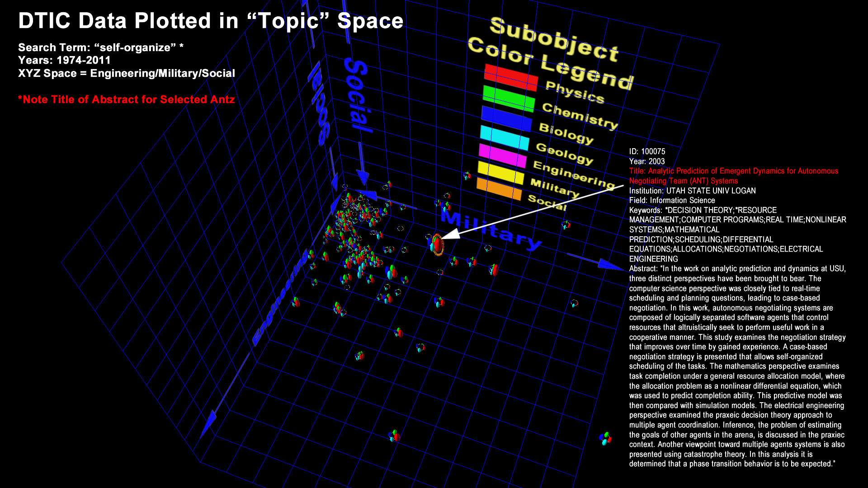This screenshot has width=868, height=488.
Task: Pick the blue Biology legend swatch
Action: (506, 118)
